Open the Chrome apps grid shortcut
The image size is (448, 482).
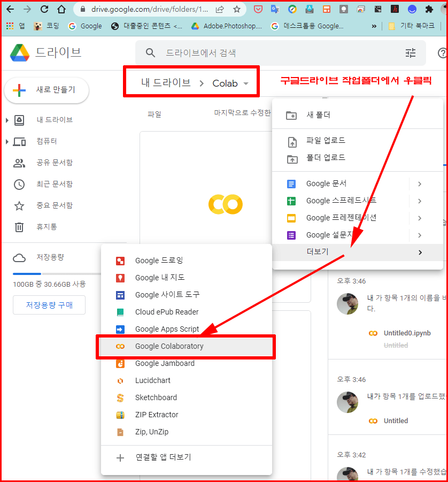point(10,26)
